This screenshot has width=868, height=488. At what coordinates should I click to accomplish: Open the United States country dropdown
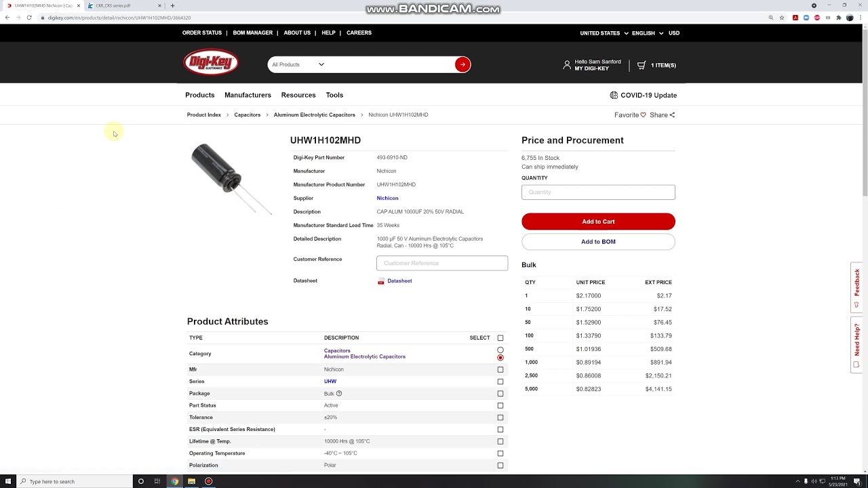coord(604,33)
